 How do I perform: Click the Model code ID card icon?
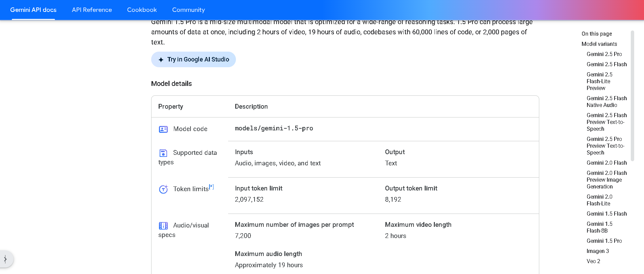point(163,129)
